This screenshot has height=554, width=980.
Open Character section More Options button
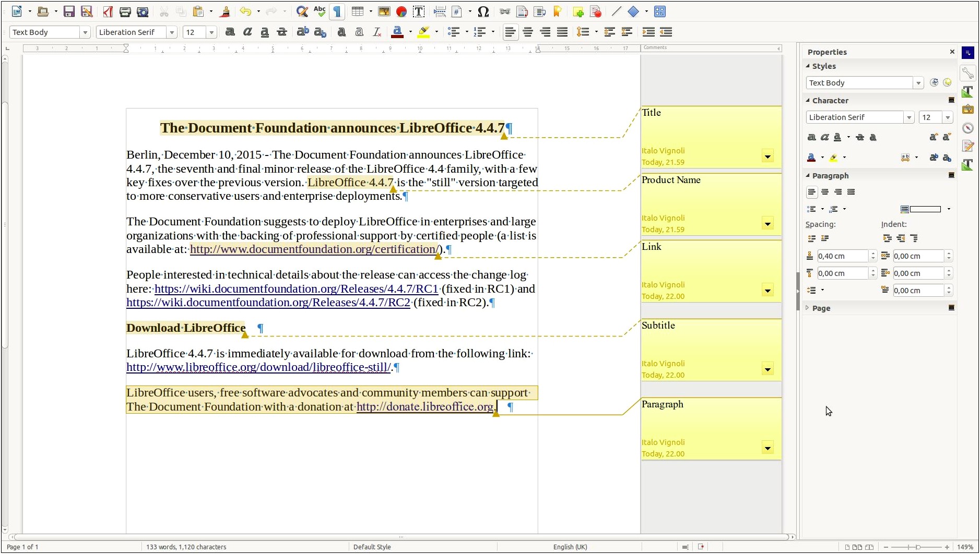951,100
